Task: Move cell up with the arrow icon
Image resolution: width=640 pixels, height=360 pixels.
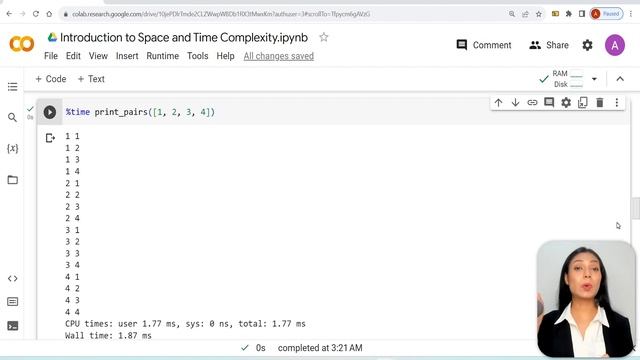Action: (x=498, y=103)
